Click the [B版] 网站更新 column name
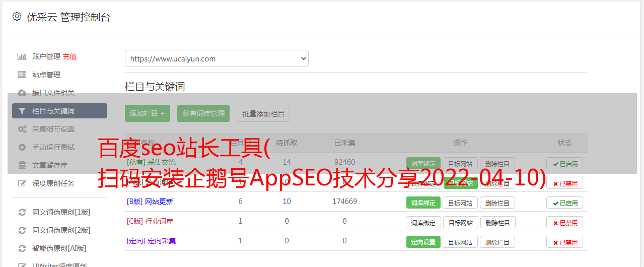The width and height of the screenshot is (644, 267). point(150,202)
